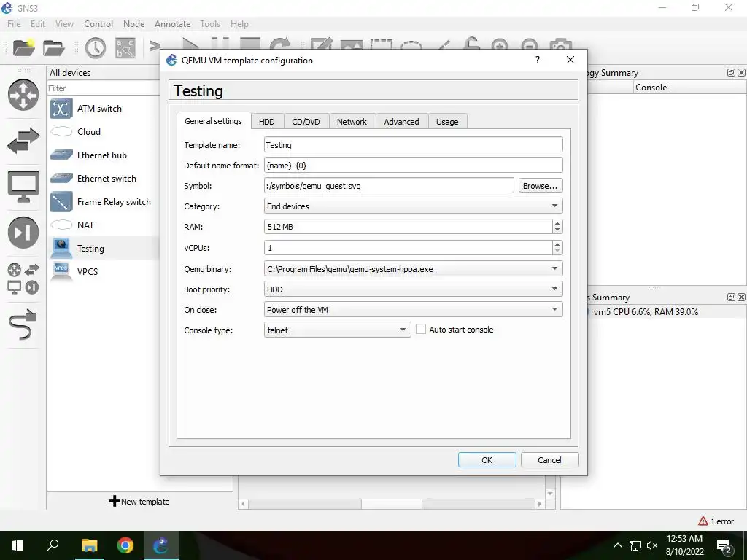Click the 1 error warning icon
747x560 pixels.
[703, 521]
